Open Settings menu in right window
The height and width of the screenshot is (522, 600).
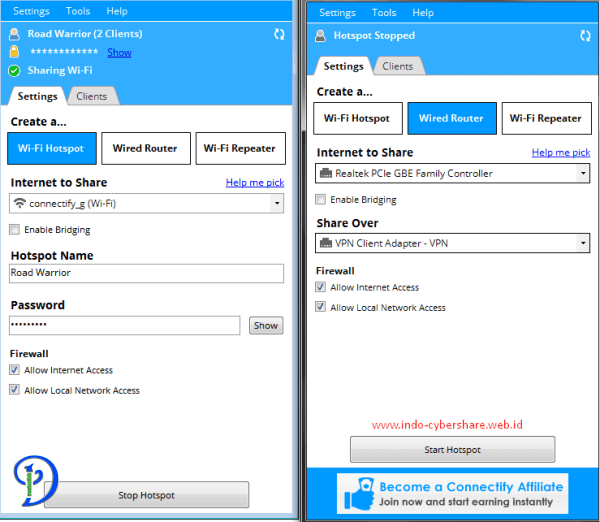[x=337, y=13]
